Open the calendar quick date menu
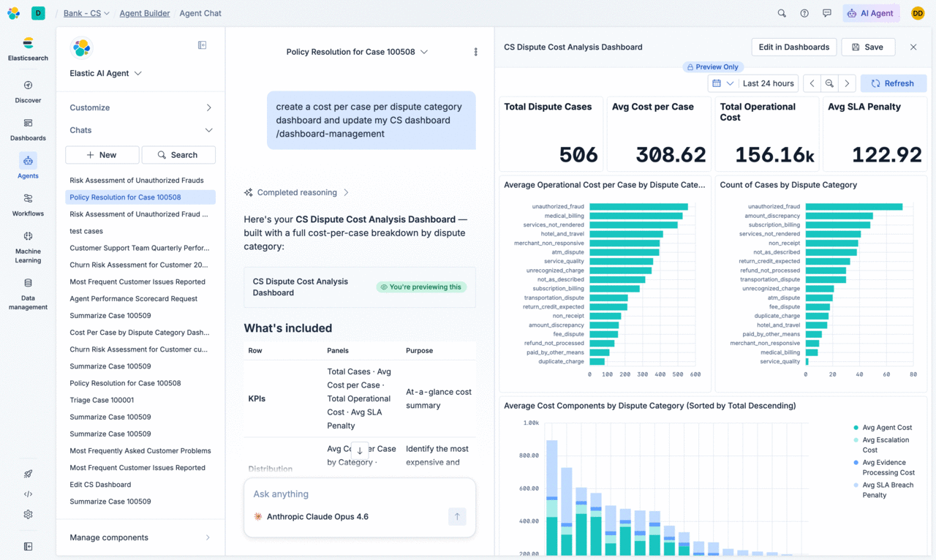The height and width of the screenshot is (560, 936). (722, 83)
